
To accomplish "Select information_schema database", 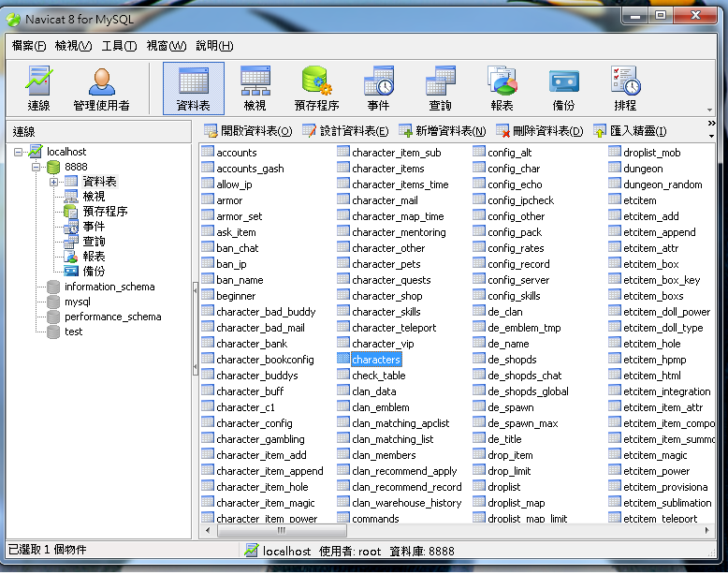I will (x=109, y=287).
